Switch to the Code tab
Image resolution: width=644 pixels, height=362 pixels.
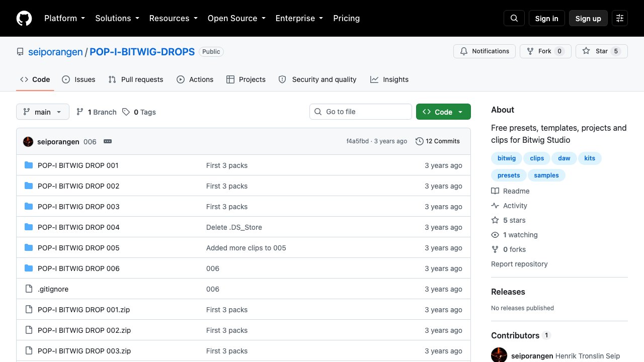click(x=35, y=79)
